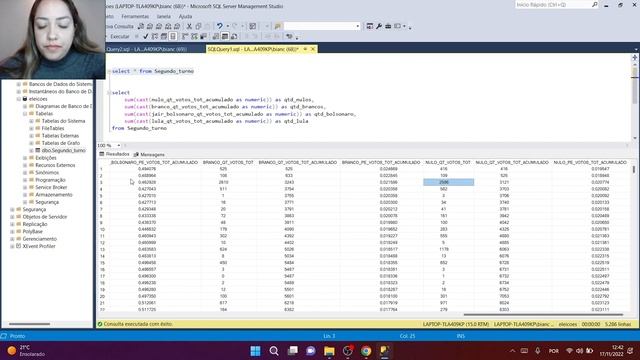Switch to the SQLQuery2.sql tab
Image resolution: width=640 pixels, height=360 pixels.
146,49
